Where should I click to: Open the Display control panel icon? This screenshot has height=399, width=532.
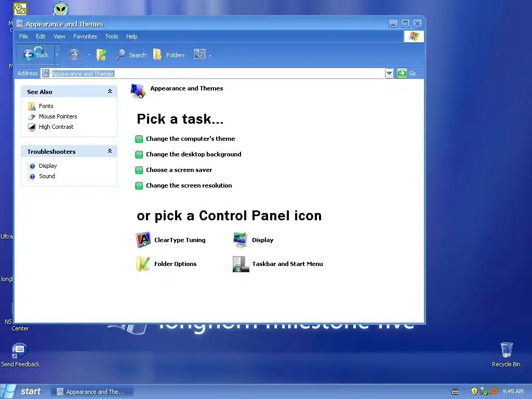point(241,240)
